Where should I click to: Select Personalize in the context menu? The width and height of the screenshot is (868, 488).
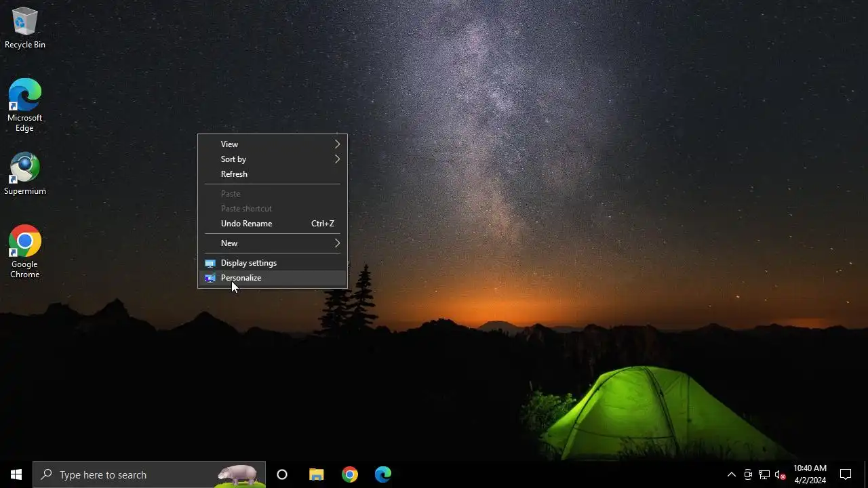coord(273,278)
